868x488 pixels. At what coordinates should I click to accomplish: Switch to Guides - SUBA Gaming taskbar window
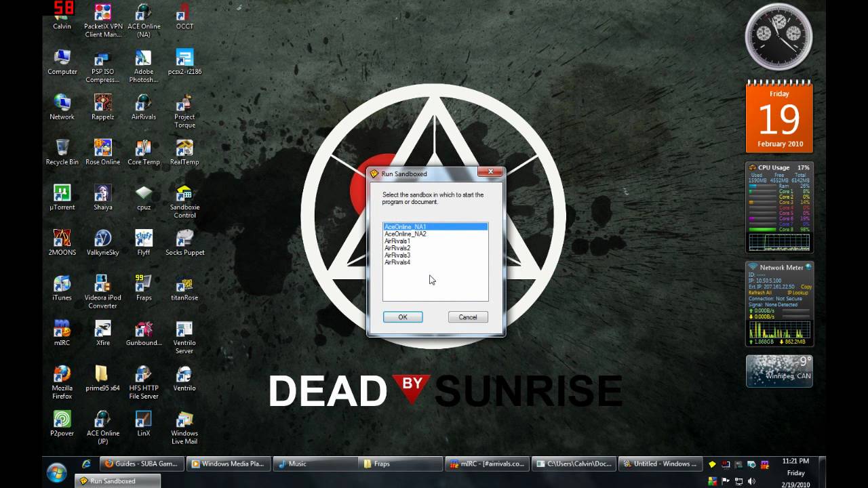tap(141, 464)
